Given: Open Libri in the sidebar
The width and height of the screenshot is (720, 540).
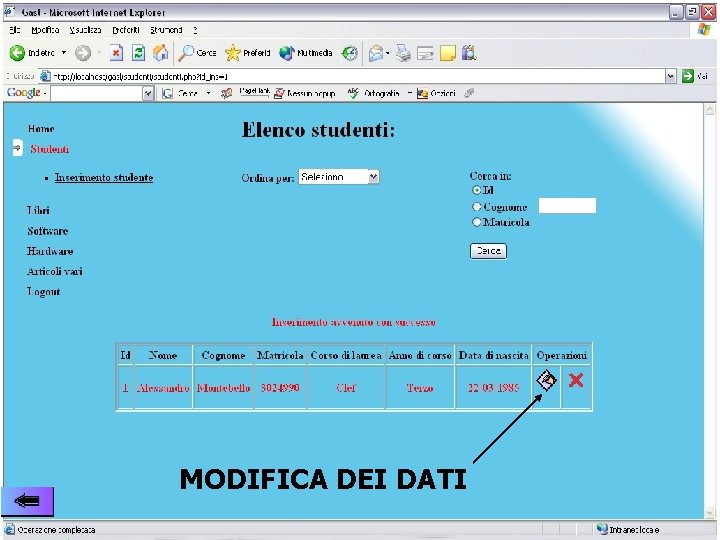Looking at the screenshot, I should point(38,210).
